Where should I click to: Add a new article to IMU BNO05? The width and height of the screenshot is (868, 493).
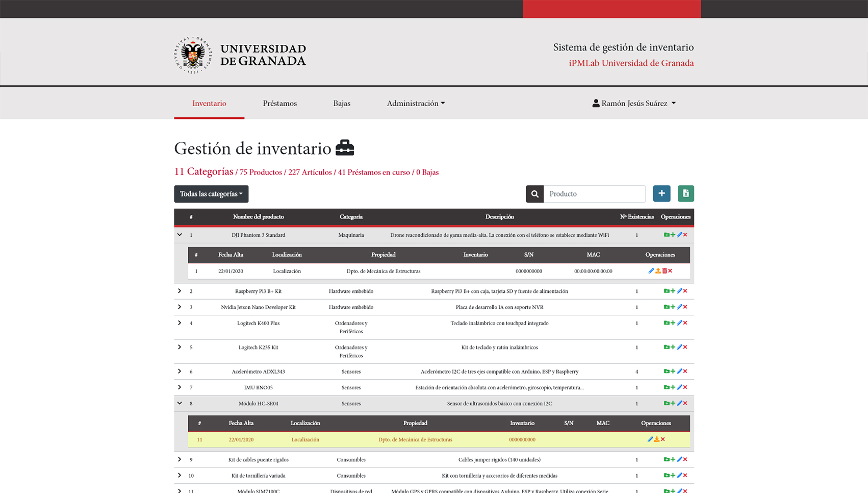(x=673, y=387)
